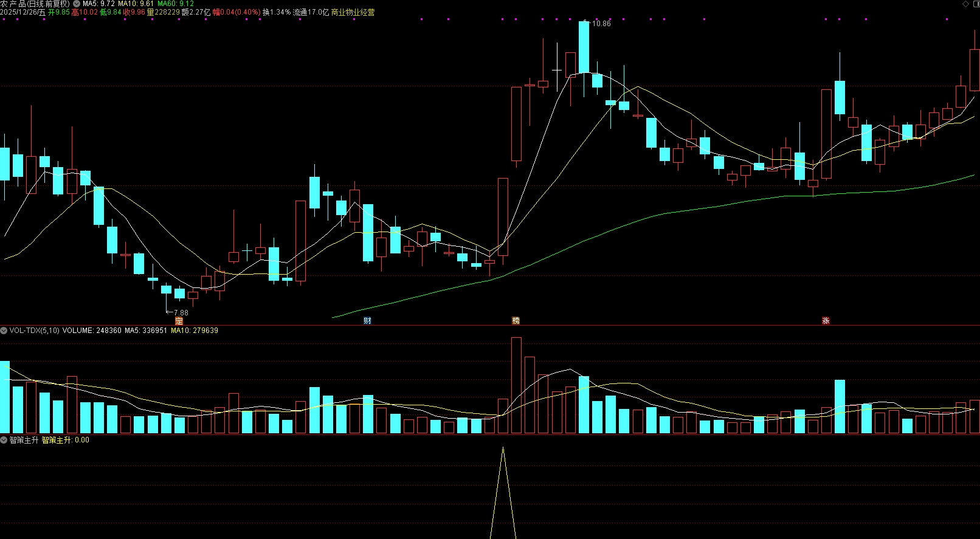
Task: Click the 智策主升 indicator name label
Action: pyautogui.click(x=24, y=440)
